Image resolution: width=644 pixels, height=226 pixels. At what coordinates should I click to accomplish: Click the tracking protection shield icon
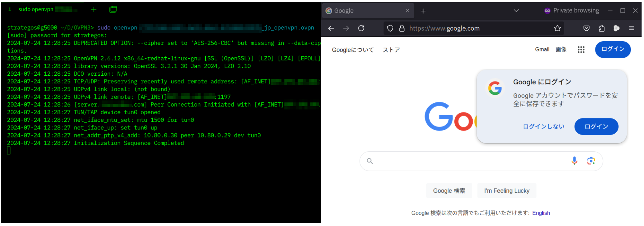coord(390,28)
